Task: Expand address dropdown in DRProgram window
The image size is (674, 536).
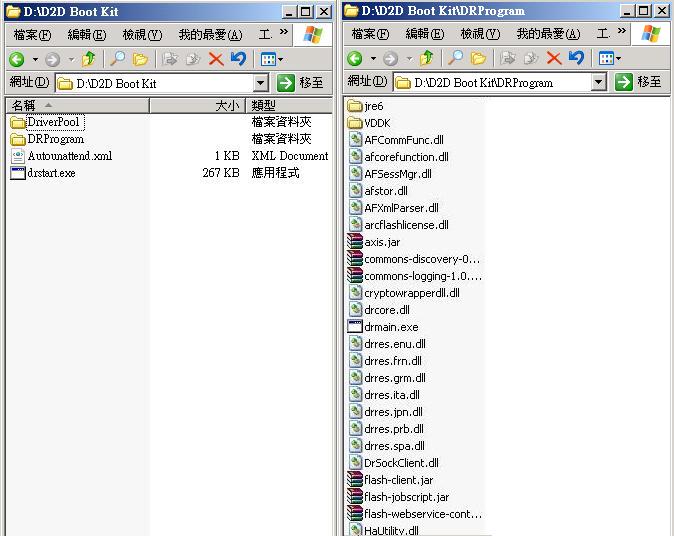Action: 598,82
